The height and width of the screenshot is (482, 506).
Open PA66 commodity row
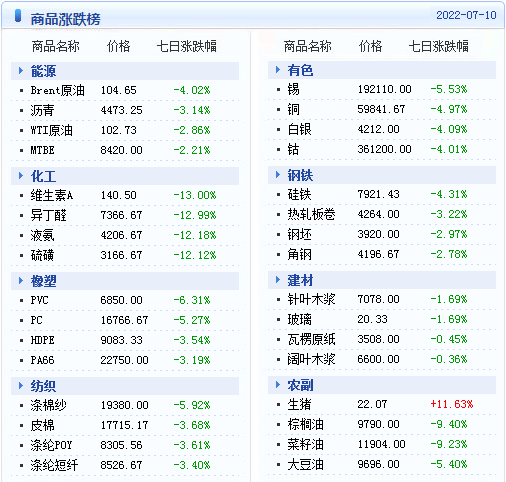[125, 360]
